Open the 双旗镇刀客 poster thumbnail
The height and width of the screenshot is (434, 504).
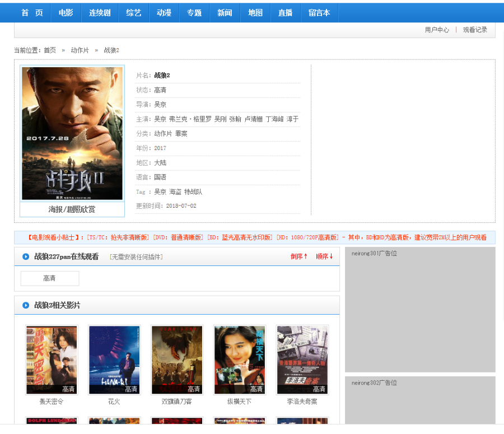177,360
